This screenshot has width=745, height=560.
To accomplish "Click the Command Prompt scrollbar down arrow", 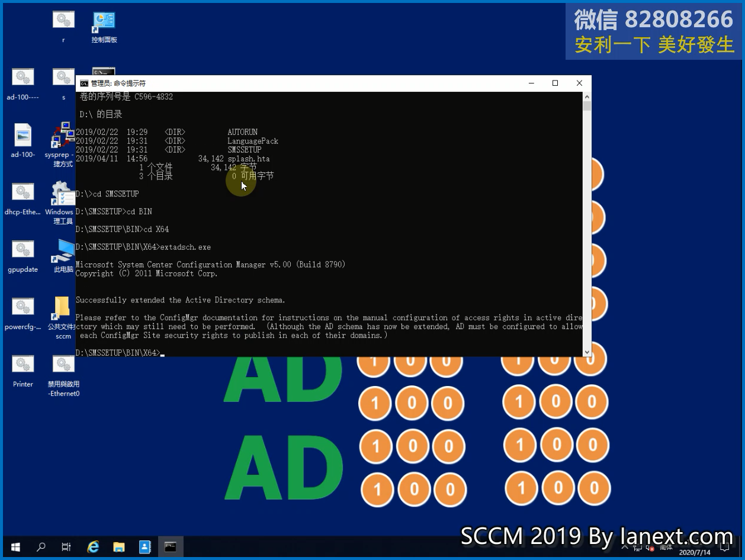I will pos(587,352).
